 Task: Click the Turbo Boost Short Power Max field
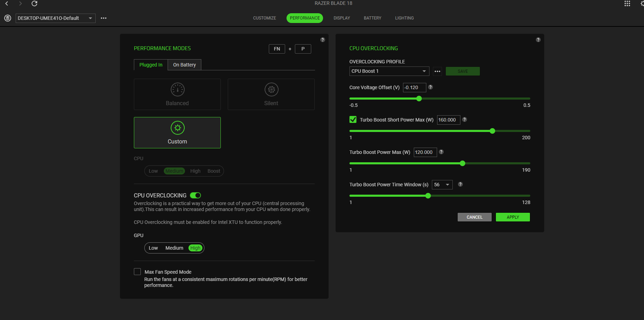(x=449, y=120)
